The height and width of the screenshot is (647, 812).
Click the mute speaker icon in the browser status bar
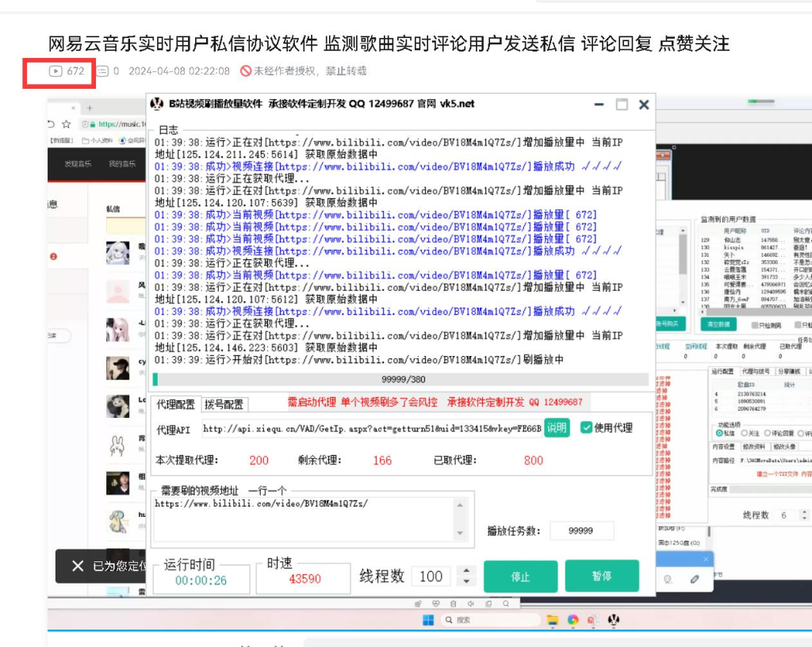pos(471,604)
